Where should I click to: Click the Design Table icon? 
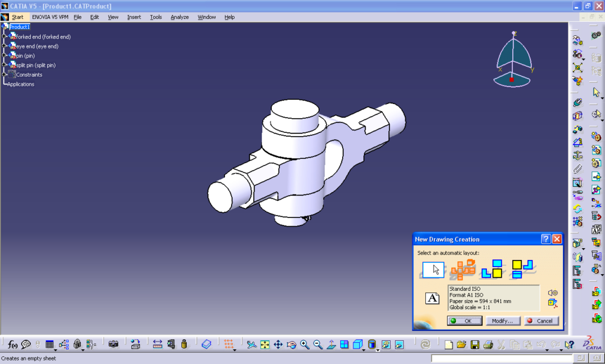pyautogui.click(x=50, y=344)
